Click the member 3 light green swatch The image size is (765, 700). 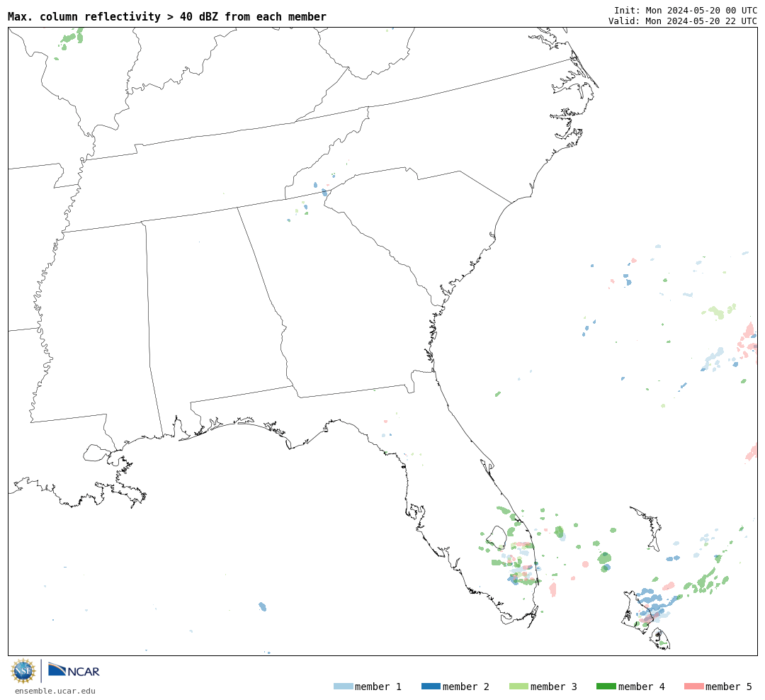coord(518,687)
